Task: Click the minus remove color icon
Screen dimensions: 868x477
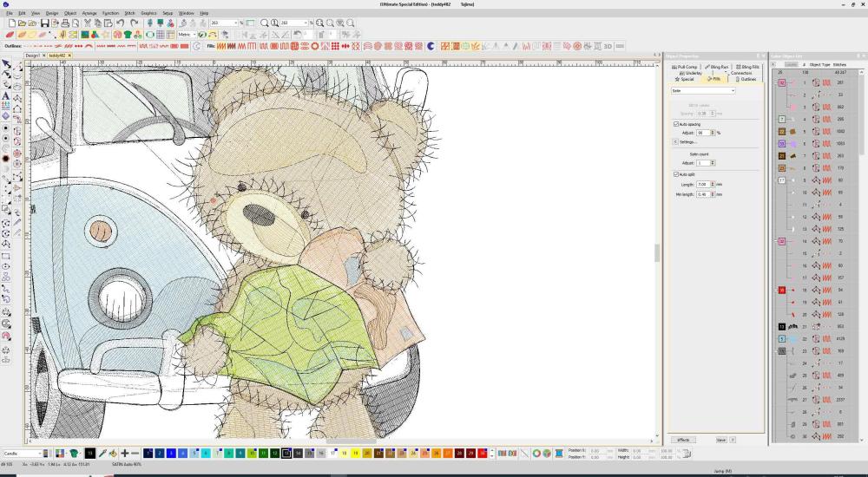Action: point(135,454)
